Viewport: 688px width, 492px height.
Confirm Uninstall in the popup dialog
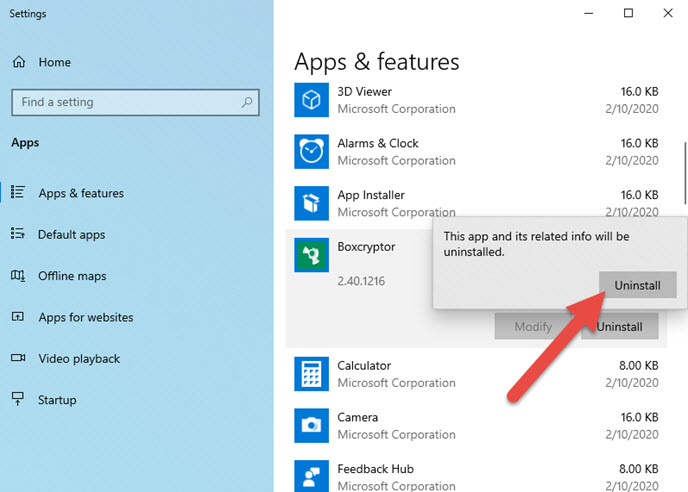pos(638,285)
